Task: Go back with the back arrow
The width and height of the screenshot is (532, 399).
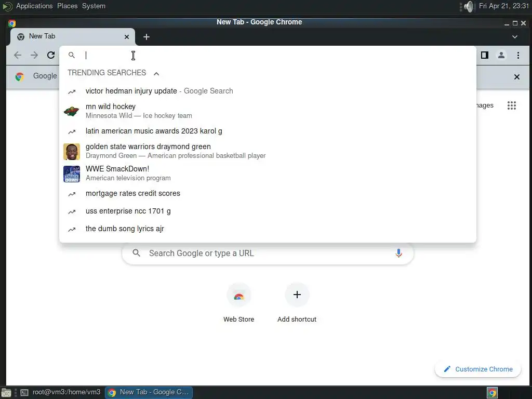Action: pos(18,55)
